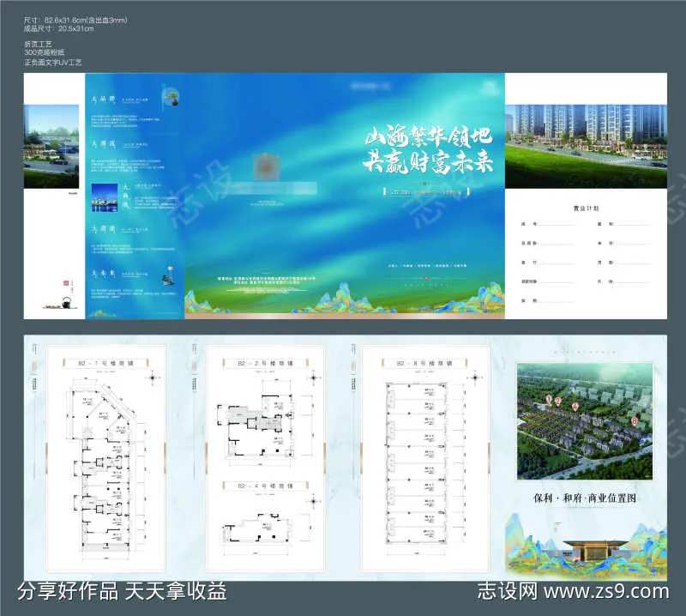Screen dimensions: 686x616
Task: Click the potted plant icon in top project section
Action: (171, 97)
